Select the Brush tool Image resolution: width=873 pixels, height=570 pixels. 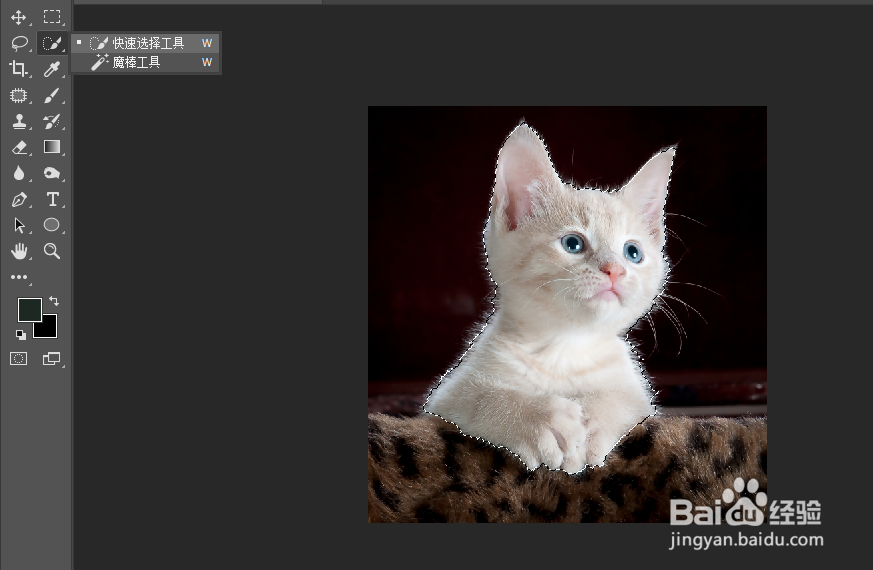point(52,95)
